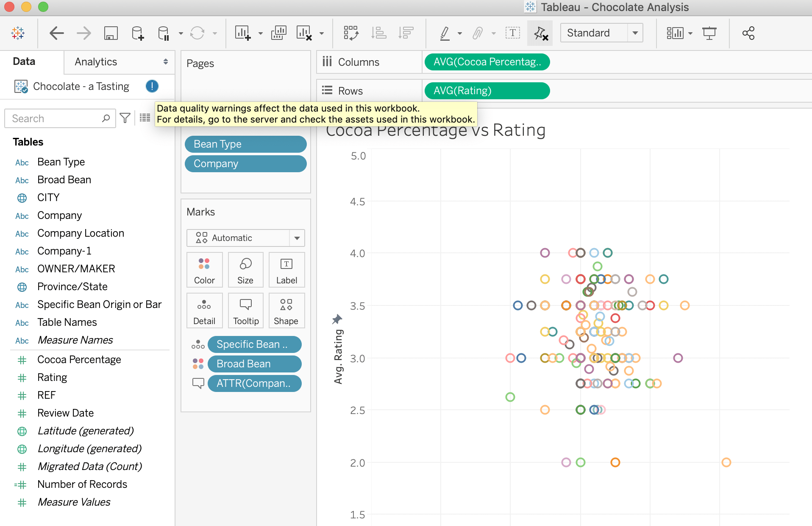Open the Show Me cards dropdown arrow
812x526 pixels.
pos(690,33)
